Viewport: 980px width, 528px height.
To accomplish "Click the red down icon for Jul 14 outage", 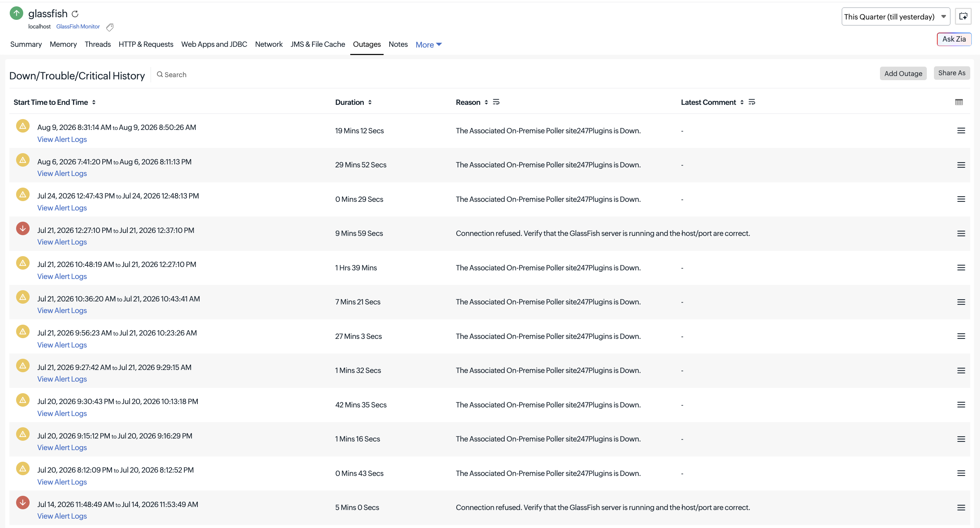I will tap(23, 503).
